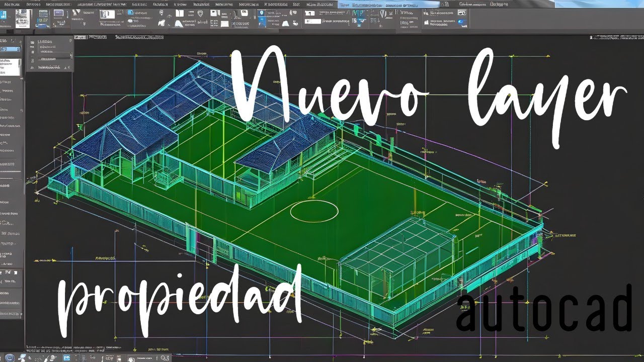Click the round blue swirl icon in bottom bar
The height and width of the screenshot is (362, 644).
pyautogui.click(x=10, y=357)
